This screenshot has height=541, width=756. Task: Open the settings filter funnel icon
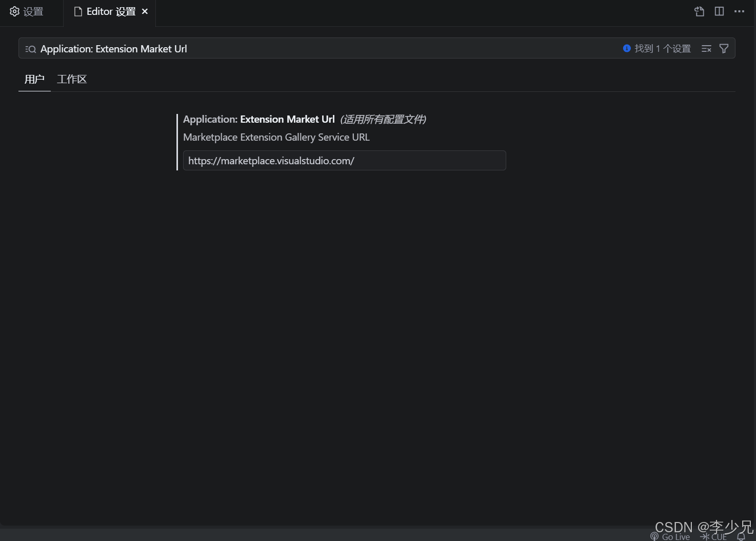[x=724, y=49]
